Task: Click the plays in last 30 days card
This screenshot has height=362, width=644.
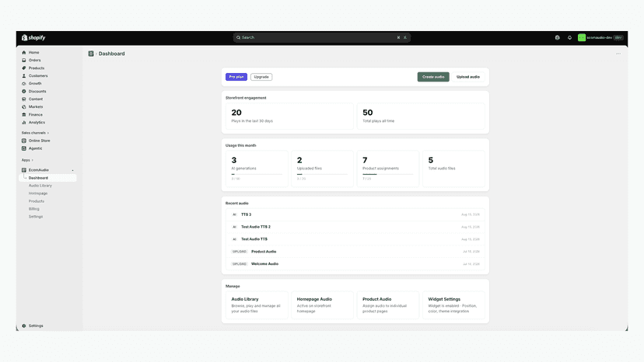Action: click(289, 117)
